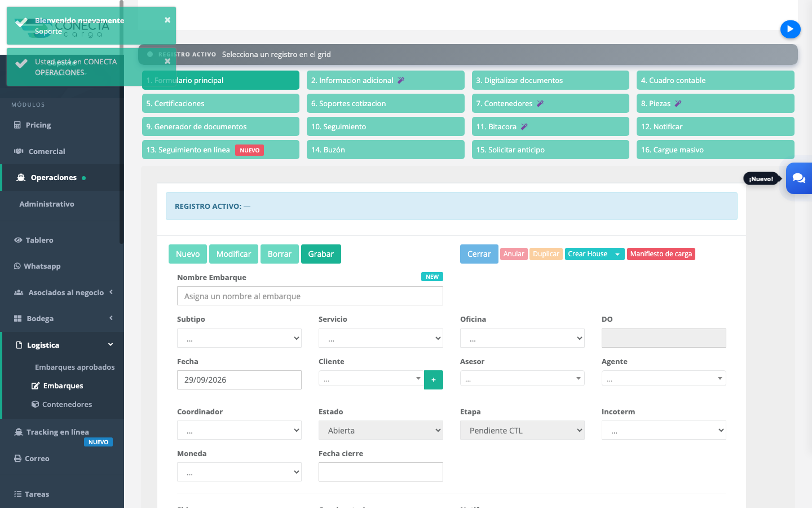Close the CONECTA OPERACIONES notification
The height and width of the screenshot is (508, 812).
[167, 61]
